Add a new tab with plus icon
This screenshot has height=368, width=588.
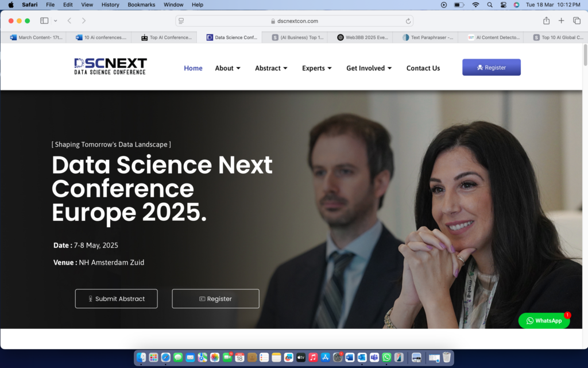[561, 21]
